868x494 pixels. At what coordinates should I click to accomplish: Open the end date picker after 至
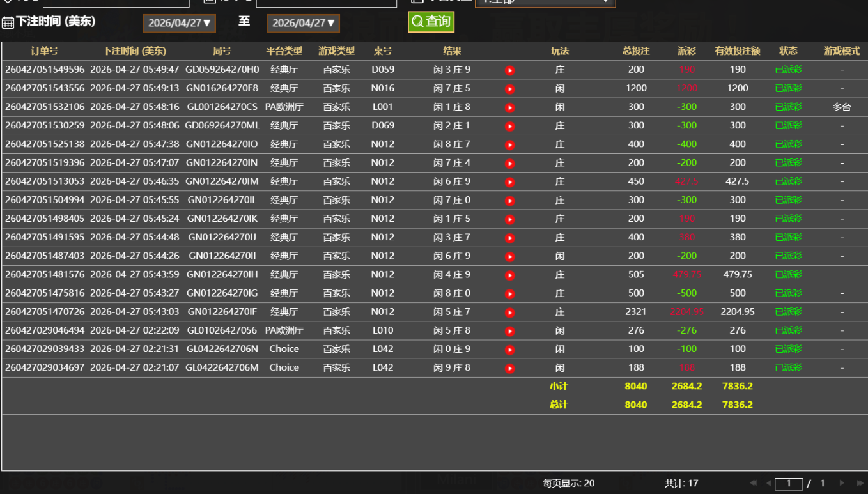click(x=303, y=24)
